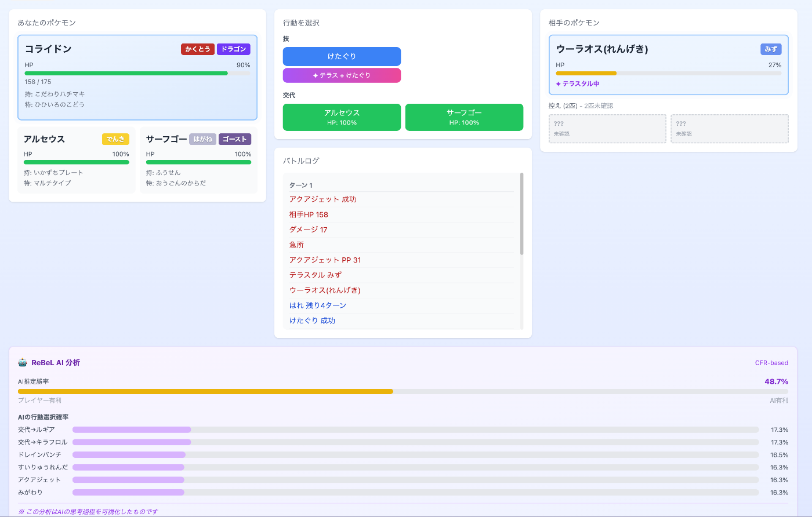Viewport: 812px width, 517px height.
Task: Switch to アルセウス in the 交代 section
Action: [x=342, y=117]
